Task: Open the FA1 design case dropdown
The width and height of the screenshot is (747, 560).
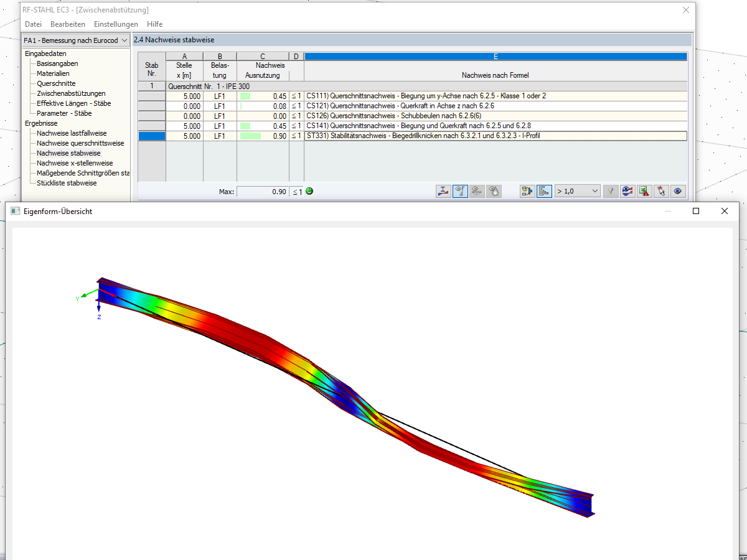Action: click(x=76, y=40)
